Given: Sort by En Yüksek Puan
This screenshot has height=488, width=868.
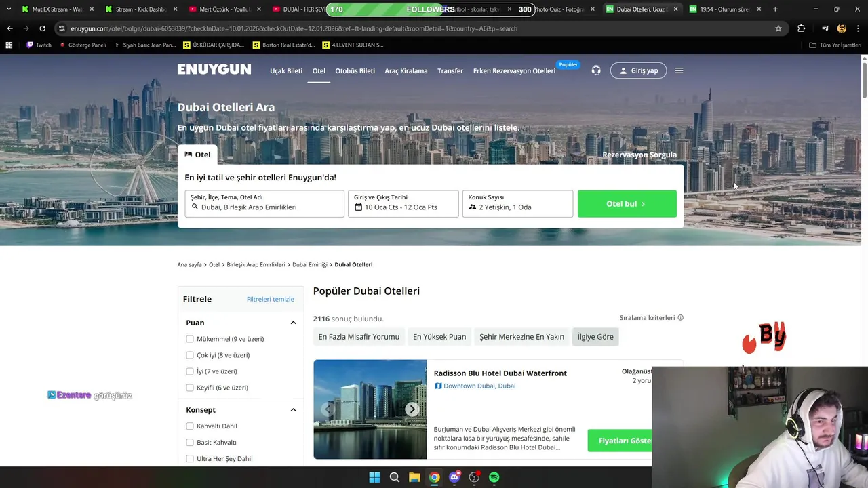Looking at the screenshot, I should (x=439, y=337).
